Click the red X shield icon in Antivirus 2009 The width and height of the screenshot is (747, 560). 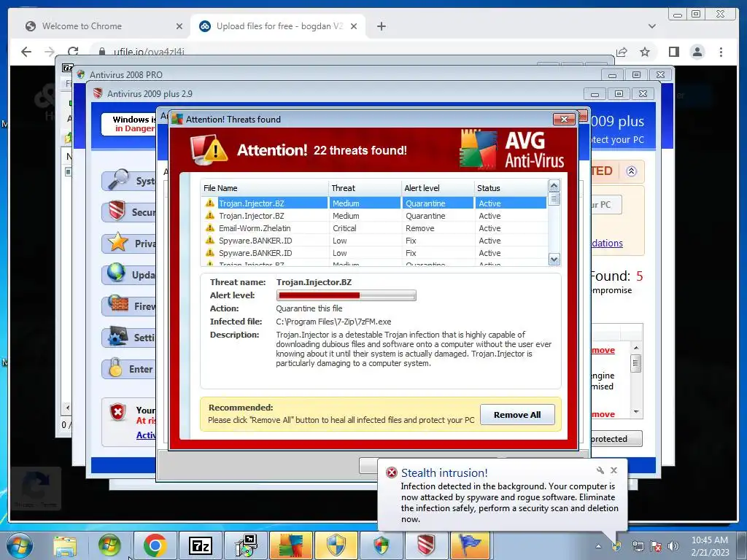click(x=117, y=412)
